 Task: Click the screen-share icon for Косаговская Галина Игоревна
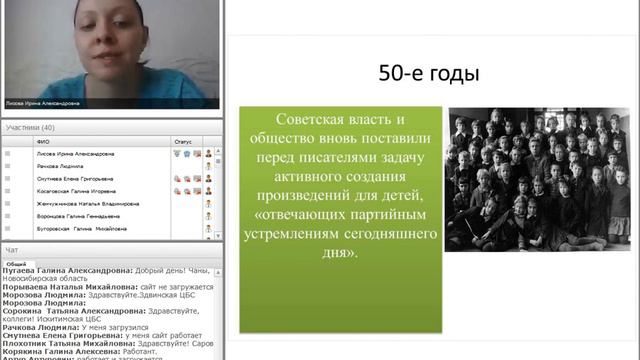tap(197, 191)
